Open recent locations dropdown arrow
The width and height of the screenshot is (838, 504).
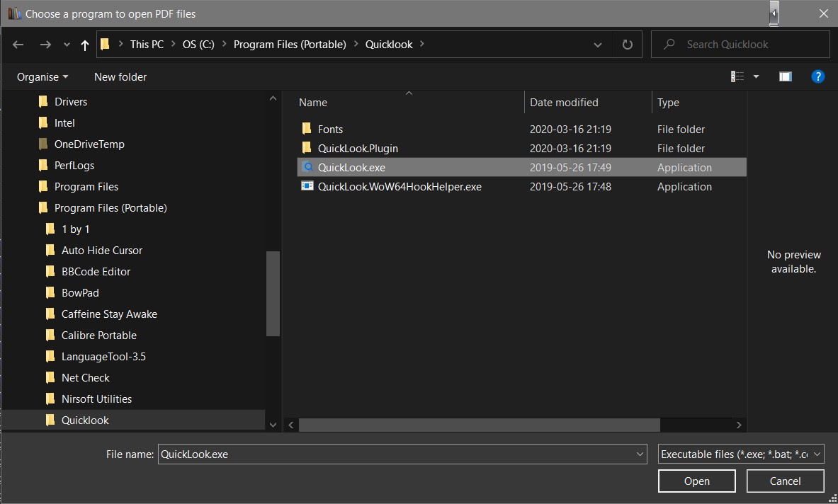[x=67, y=45]
